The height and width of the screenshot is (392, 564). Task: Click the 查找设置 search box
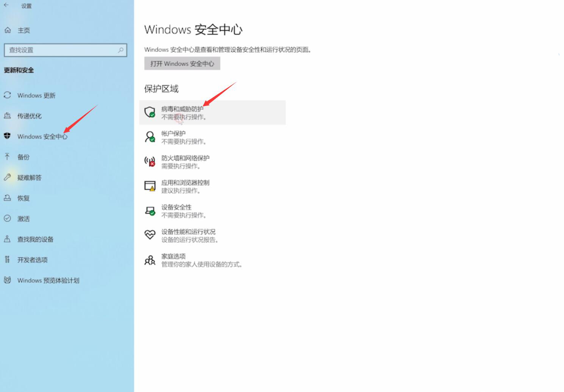[x=66, y=50]
